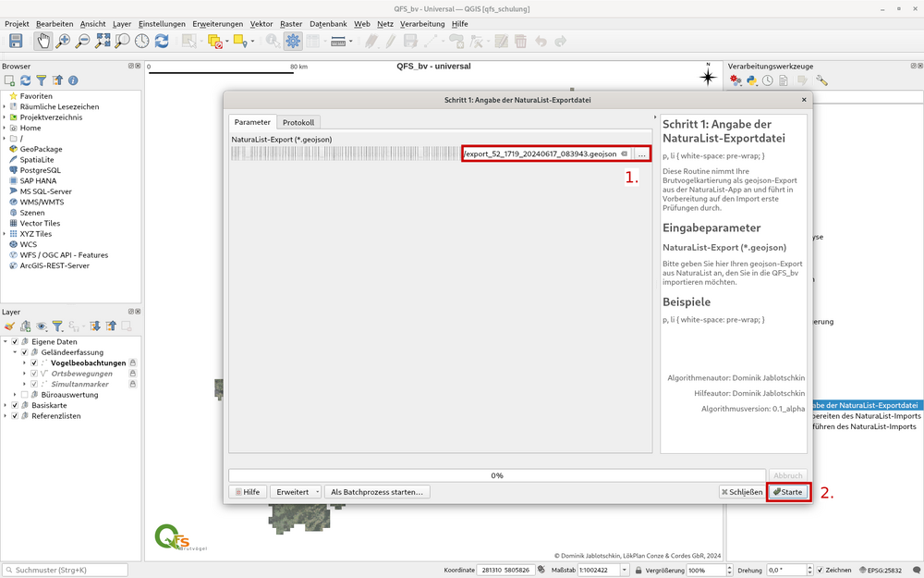Deselect features from all layers icon
The image size is (924, 578).
pos(215,42)
